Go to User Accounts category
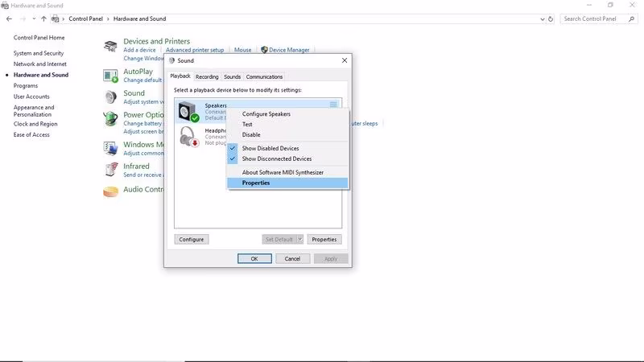Viewport: 644px width, 362px height. (31, 97)
